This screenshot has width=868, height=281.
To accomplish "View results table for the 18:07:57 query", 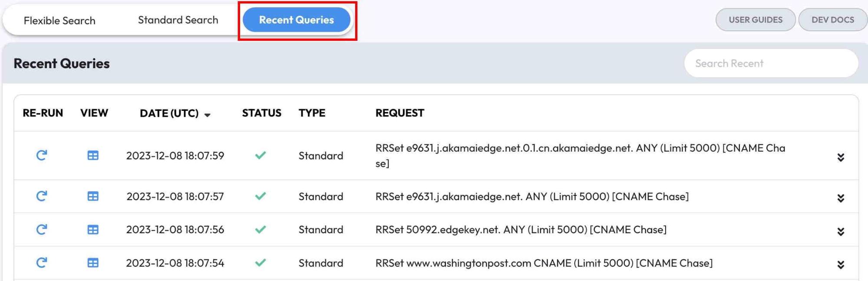I will pos(93,196).
